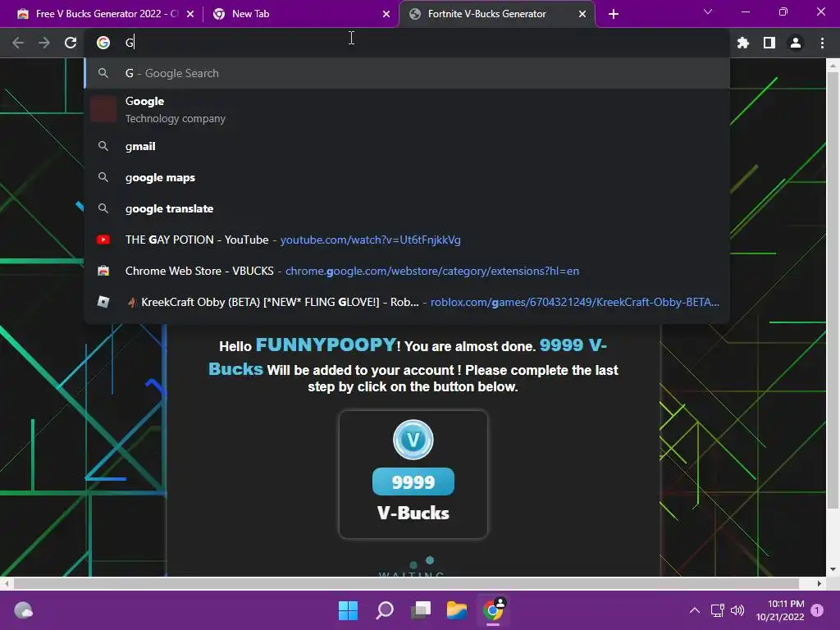Open the Chrome Web Store - VBUCKS suggestion

pyautogui.click(x=407, y=271)
